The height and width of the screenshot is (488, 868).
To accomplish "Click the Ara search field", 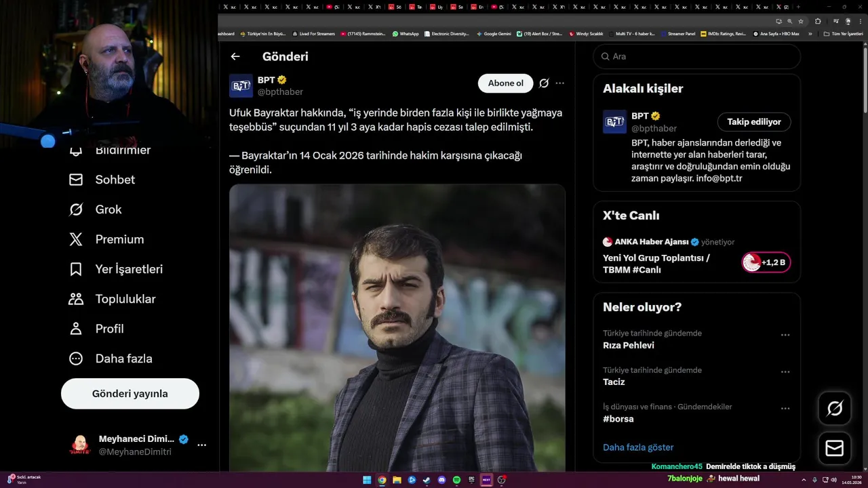I will [697, 56].
